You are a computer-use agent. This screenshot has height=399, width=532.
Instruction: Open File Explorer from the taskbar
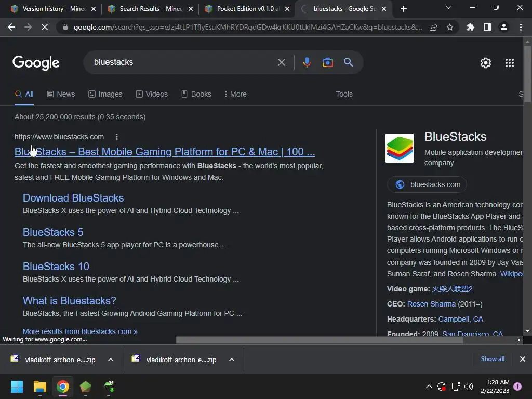coord(39,387)
